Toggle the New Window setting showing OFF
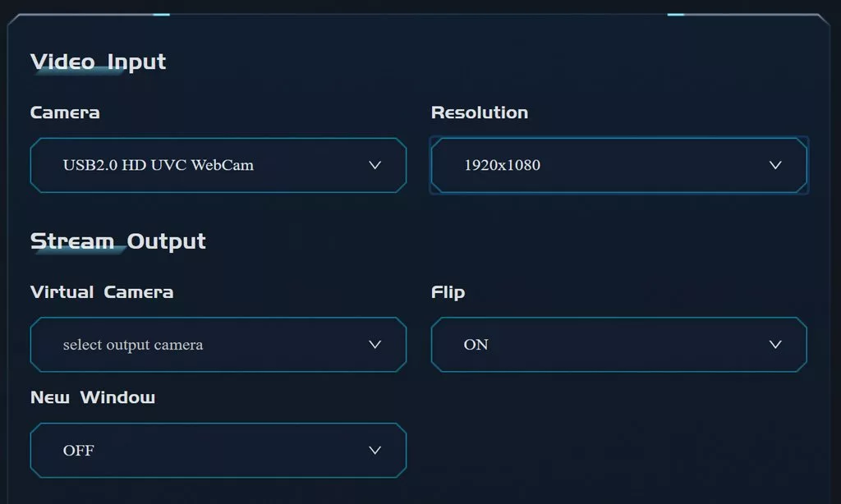Viewport: 841px width, 504px height. [x=218, y=451]
